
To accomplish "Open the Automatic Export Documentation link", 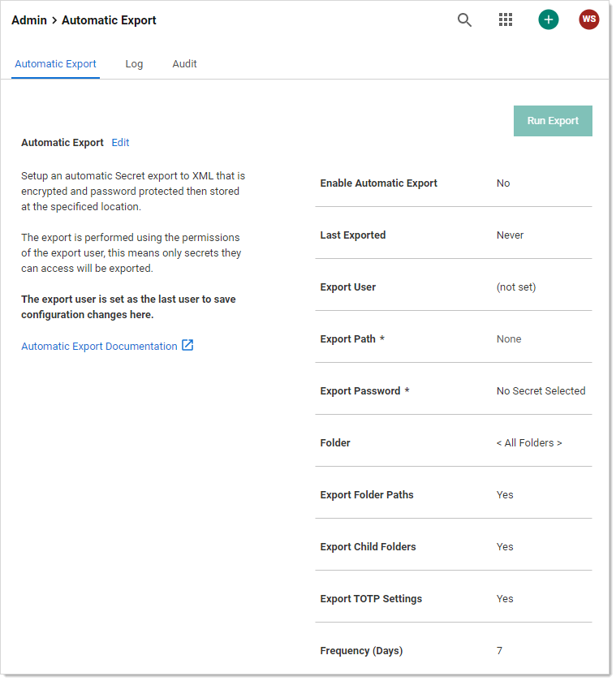I will tap(99, 347).
